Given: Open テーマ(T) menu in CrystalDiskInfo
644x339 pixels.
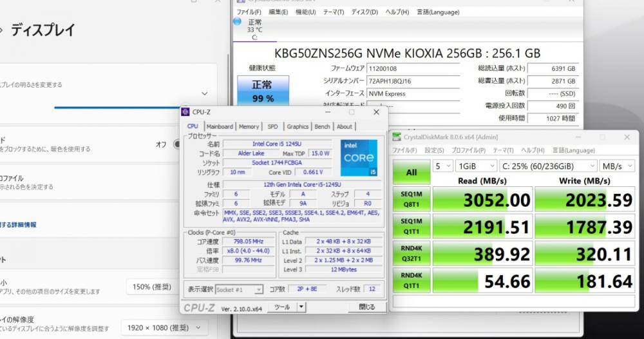Looking at the screenshot, I should (x=334, y=12).
